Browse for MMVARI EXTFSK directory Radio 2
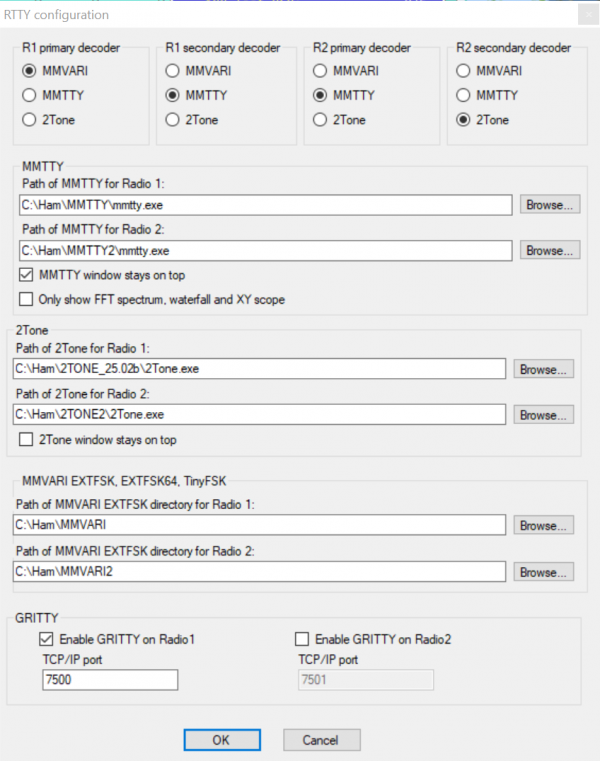The width and height of the screenshot is (600, 761). click(x=543, y=572)
